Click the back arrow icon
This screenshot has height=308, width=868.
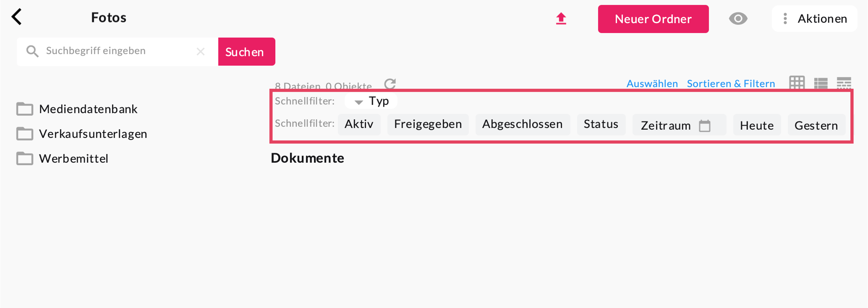pos(17,17)
